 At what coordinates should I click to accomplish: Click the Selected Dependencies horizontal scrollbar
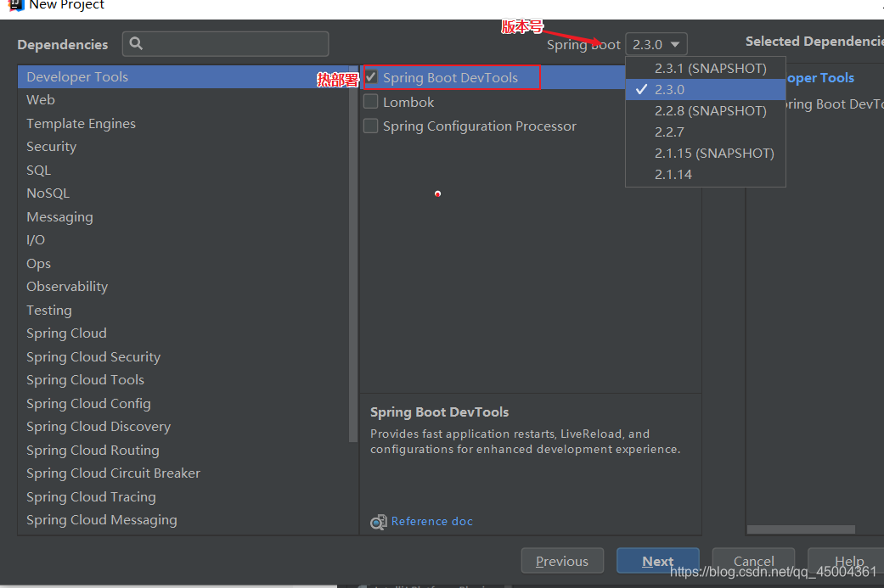(801, 529)
